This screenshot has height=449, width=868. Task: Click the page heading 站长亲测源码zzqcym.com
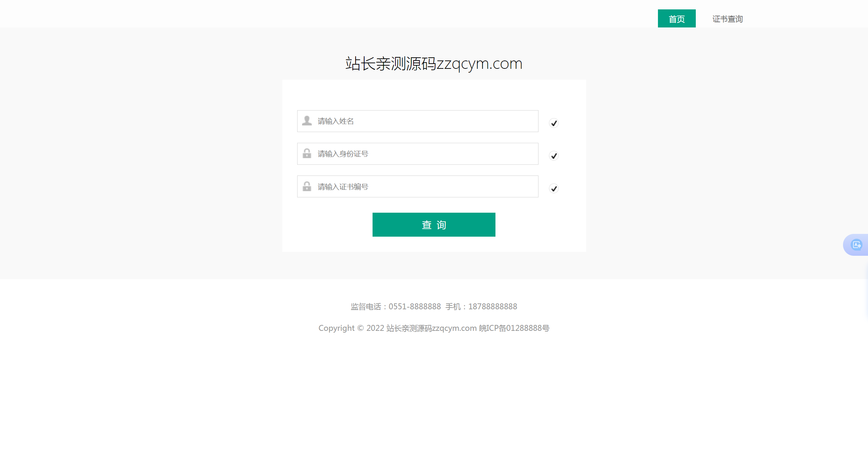pyautogui.click(x=434, y=64)
